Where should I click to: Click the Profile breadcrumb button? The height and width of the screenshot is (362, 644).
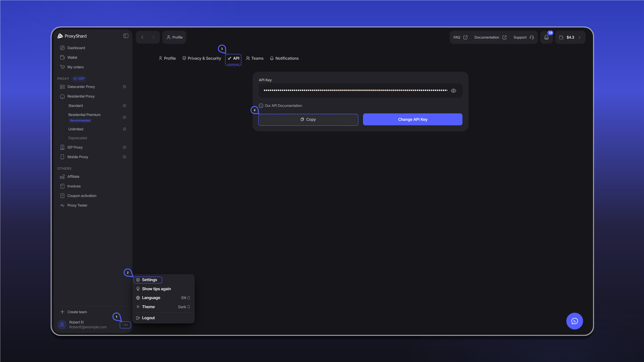[x=174, y=37]
